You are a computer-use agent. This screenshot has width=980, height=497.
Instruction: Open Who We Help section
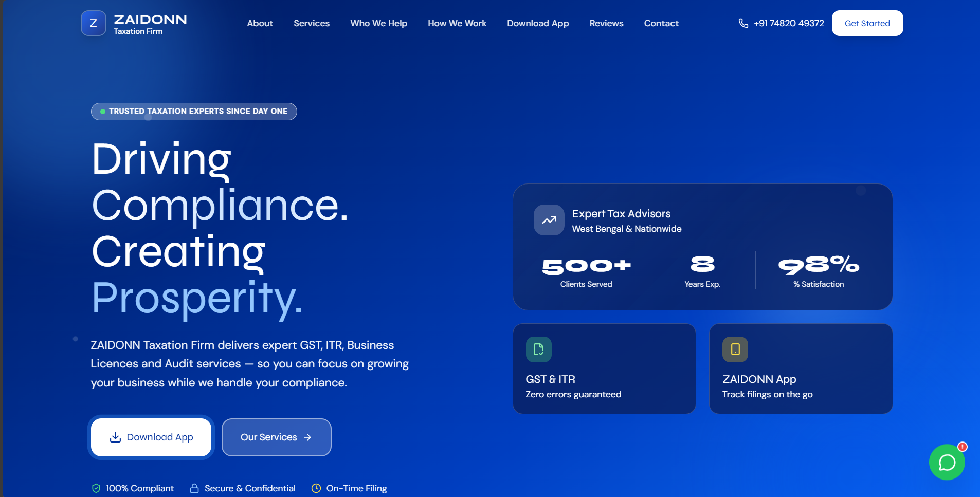379,23
